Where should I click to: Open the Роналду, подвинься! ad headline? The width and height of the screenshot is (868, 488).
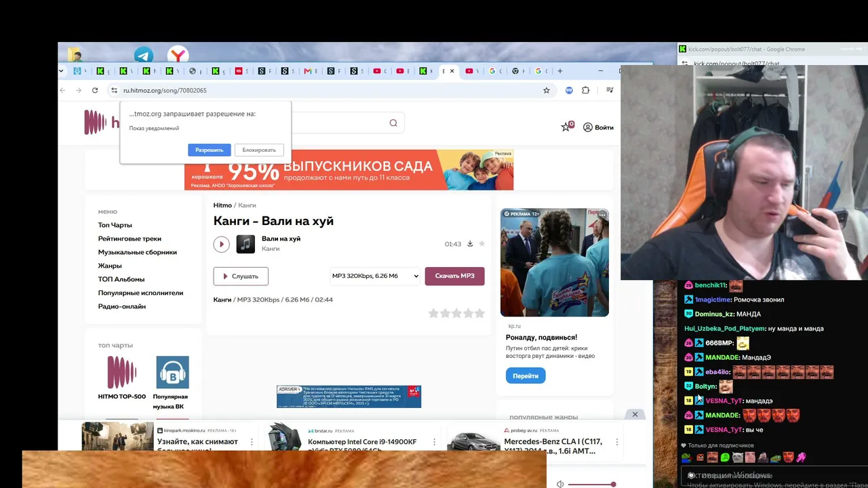click(542, 338)
